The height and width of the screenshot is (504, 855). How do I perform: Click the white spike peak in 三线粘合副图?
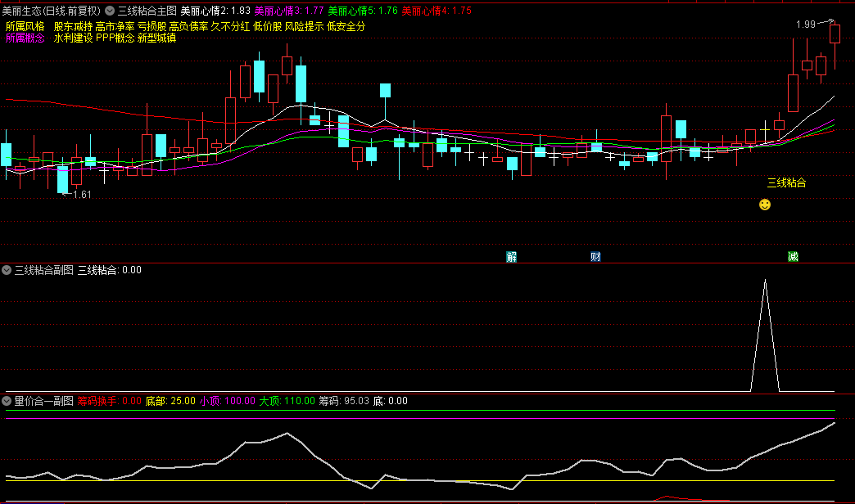[765, 281]
